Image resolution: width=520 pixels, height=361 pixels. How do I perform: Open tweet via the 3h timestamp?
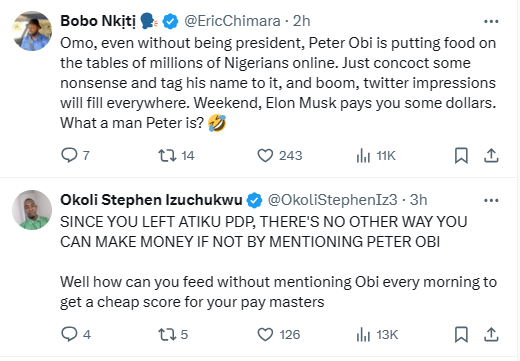click(x=418, y=200)
